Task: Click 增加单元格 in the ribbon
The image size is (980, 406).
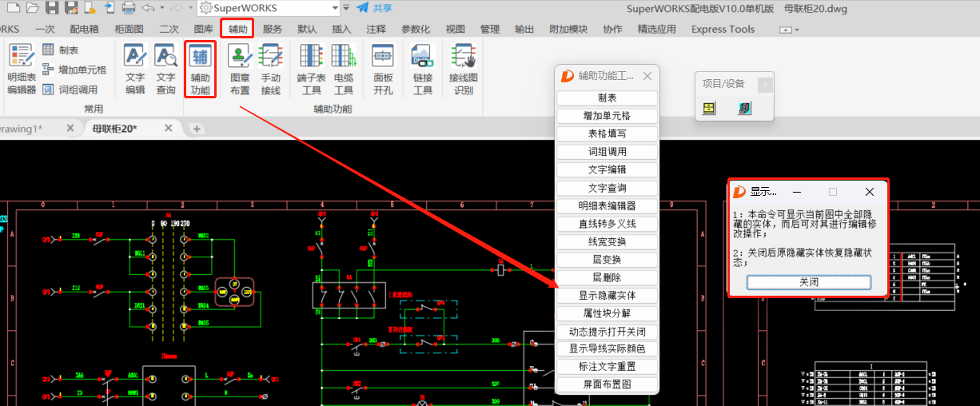Action: tap(74, 70)
